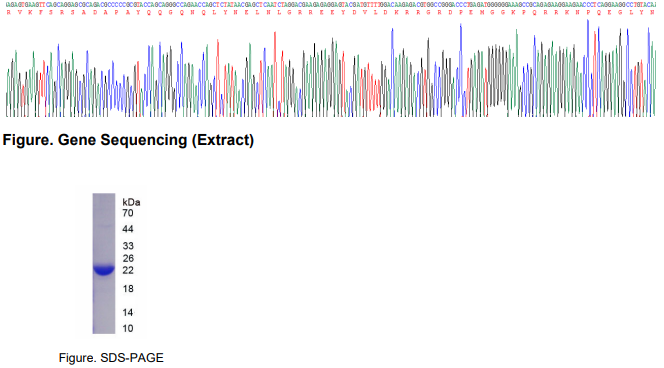664x368 pixels.
Task: Click the red amino acid translation row
Action: coord(331,13)
